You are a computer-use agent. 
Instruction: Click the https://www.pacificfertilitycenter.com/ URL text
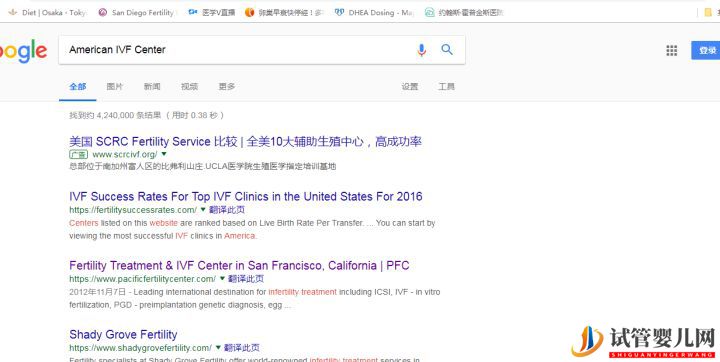142,279
